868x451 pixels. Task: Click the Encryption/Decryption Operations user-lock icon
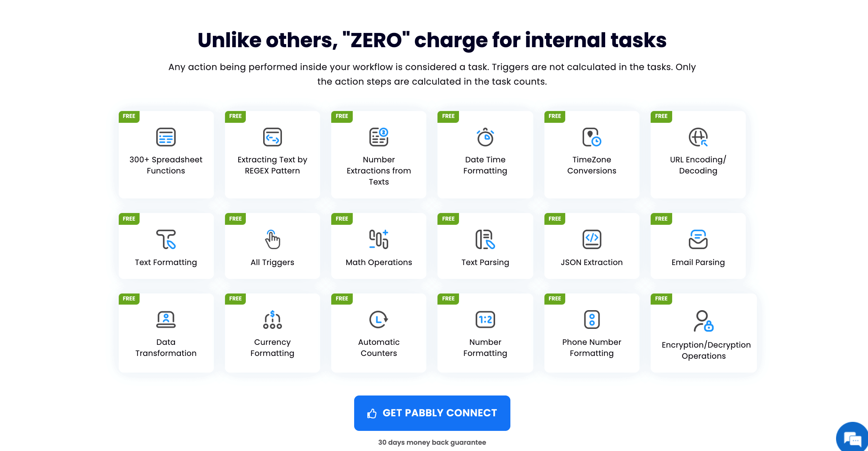point(703,321)
